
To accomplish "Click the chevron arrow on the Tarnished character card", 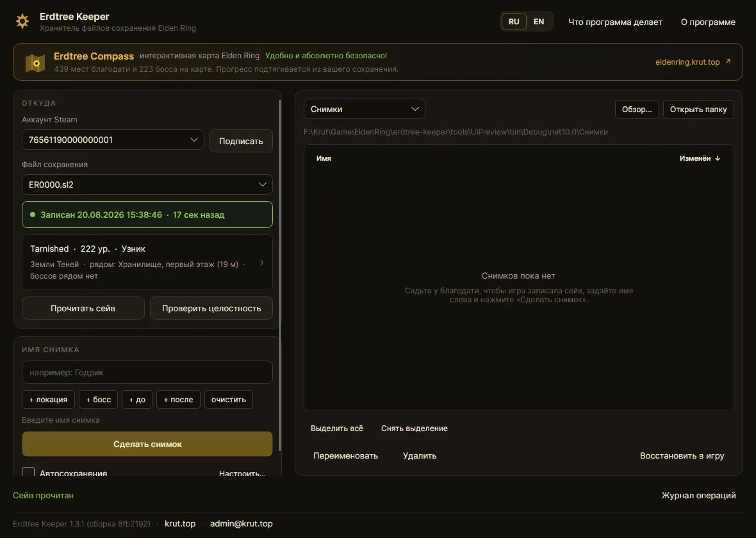I will point(262,263).
